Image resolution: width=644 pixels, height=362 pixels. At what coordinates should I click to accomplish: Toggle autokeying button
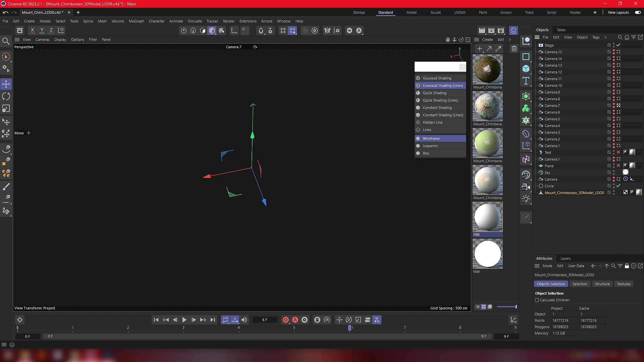pos(295,320)
